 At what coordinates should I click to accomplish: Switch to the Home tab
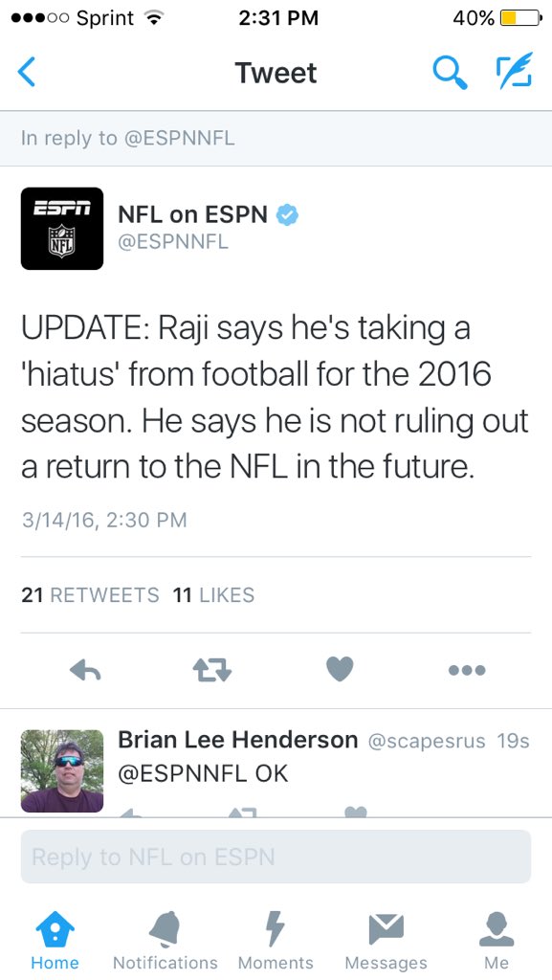55,941
